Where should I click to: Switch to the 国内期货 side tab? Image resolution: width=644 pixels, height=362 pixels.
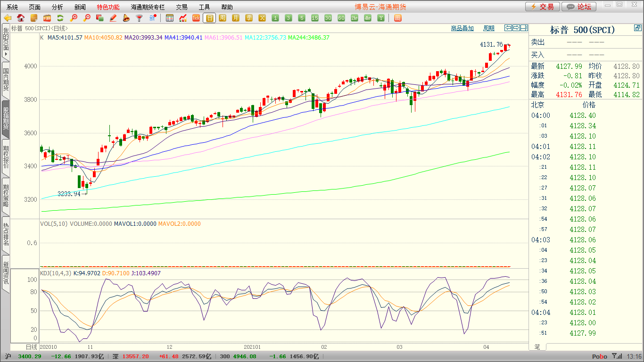[x=6, y=80]
